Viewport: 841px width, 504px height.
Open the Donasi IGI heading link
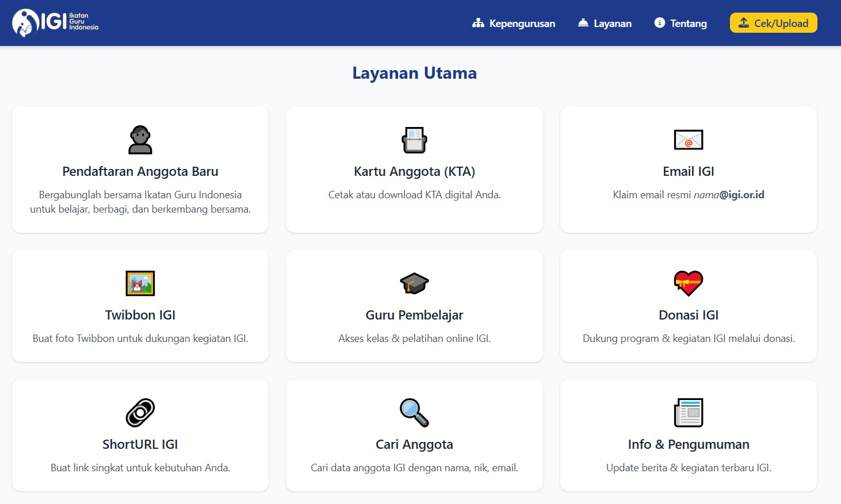(x=688, y=315)
